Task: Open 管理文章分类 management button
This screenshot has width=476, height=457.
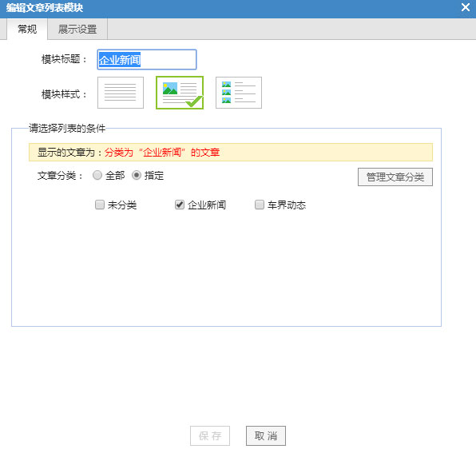Action: (395, 177)
